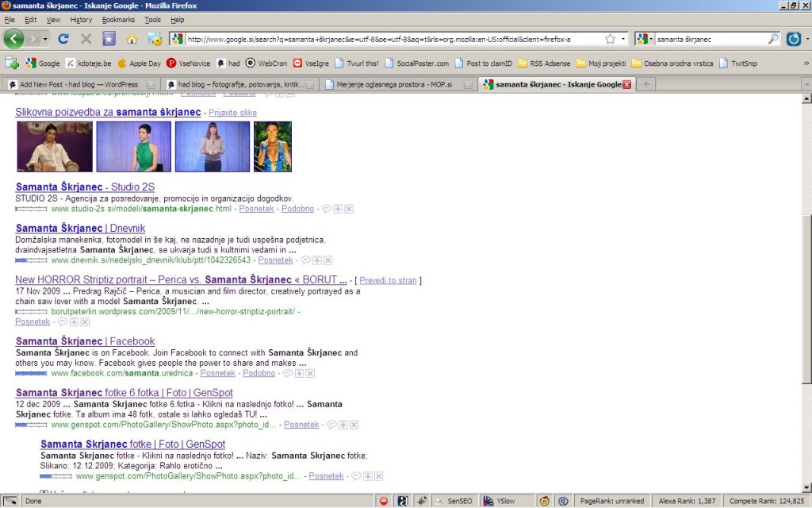
Task: Click the PageRank bar beside studio-2s.si URL
Action: click(31, 209)
